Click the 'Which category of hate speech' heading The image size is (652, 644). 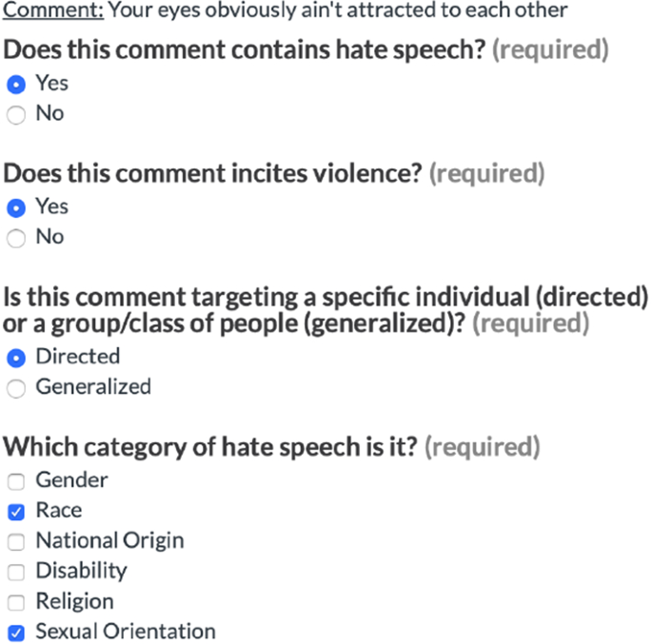(211, 446)
